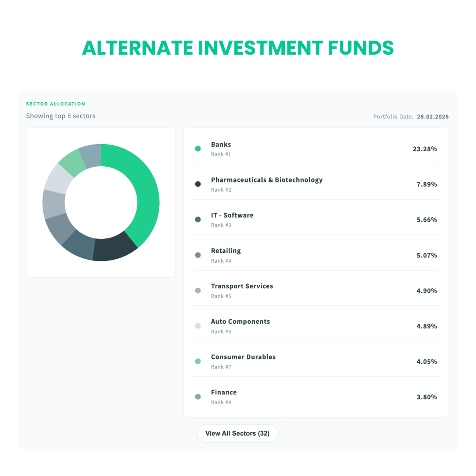Image resolution: width=476 pixels, height=476 pixels.
Task: Select the Retailing sector name
Action: 226,251
